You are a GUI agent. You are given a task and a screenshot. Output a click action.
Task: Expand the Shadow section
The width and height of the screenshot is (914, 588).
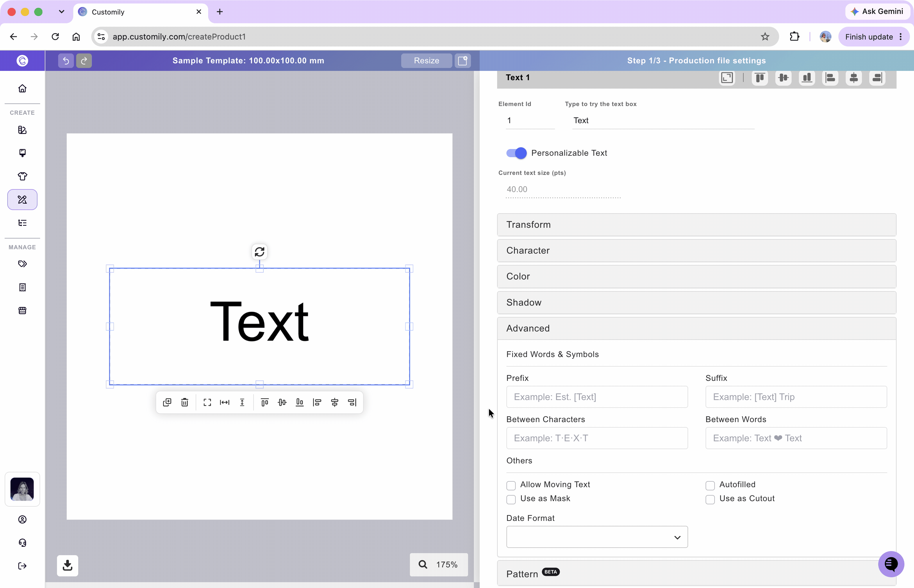697,302
